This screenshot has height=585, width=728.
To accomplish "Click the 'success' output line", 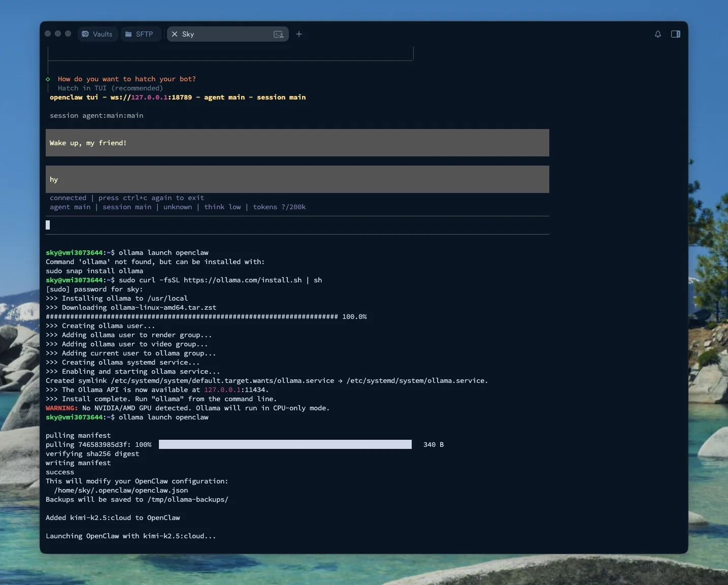I will (x=60, y=472).
